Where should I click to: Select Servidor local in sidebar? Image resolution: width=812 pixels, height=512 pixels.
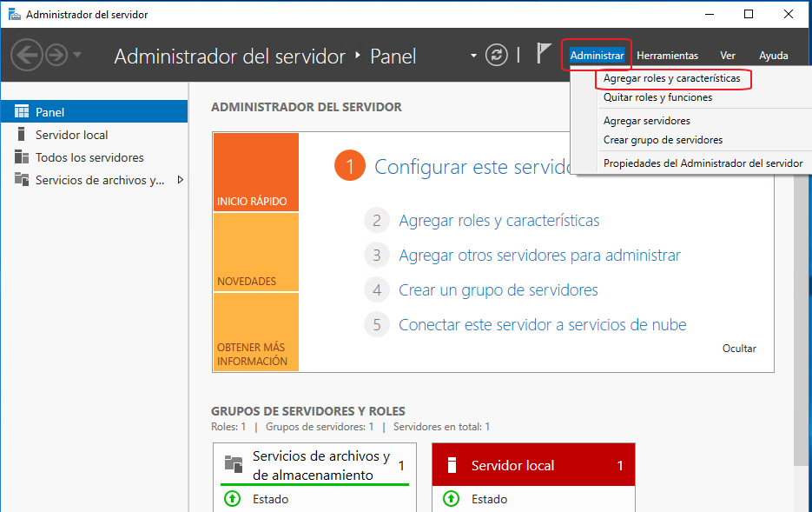95,135
